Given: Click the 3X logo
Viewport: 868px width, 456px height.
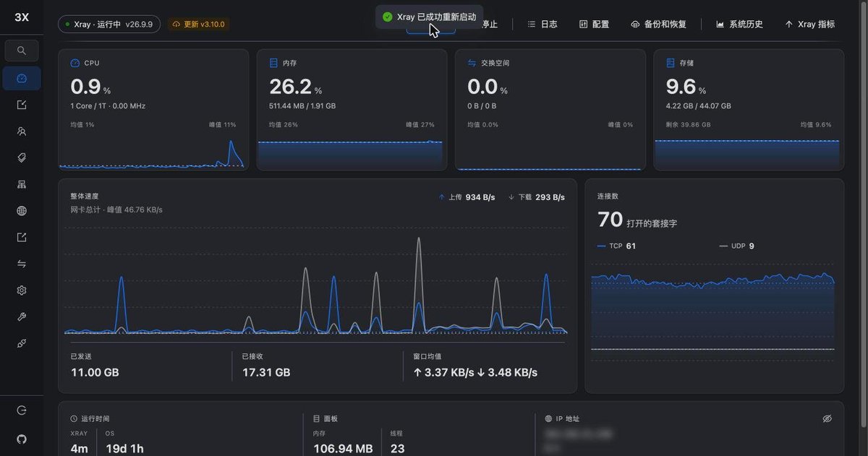Looking at the screenshot, I should pos(22,17).
